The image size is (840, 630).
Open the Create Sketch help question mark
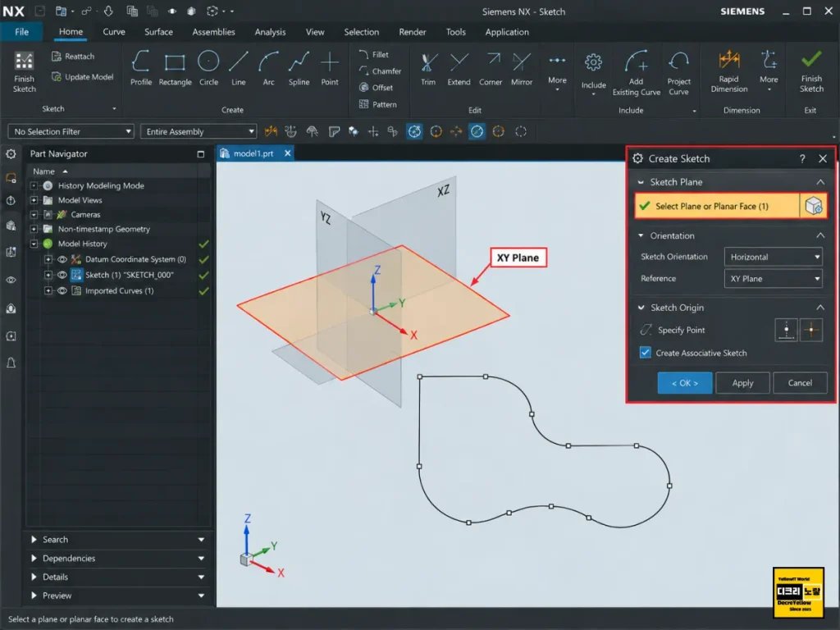(x=802, y=158)
